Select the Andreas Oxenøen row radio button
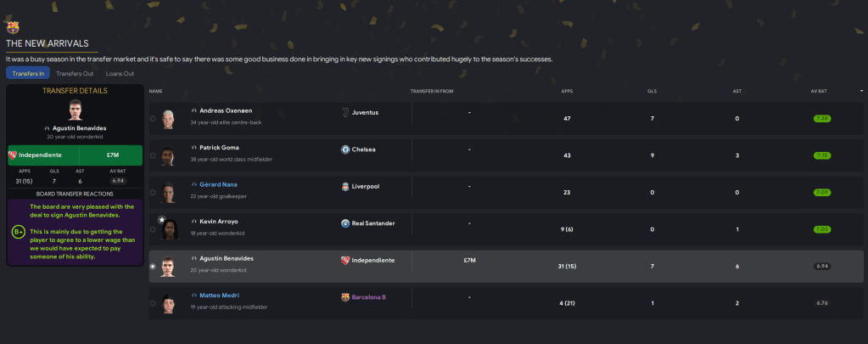Viewport: 868px width, 344px height. click(153, 119)
